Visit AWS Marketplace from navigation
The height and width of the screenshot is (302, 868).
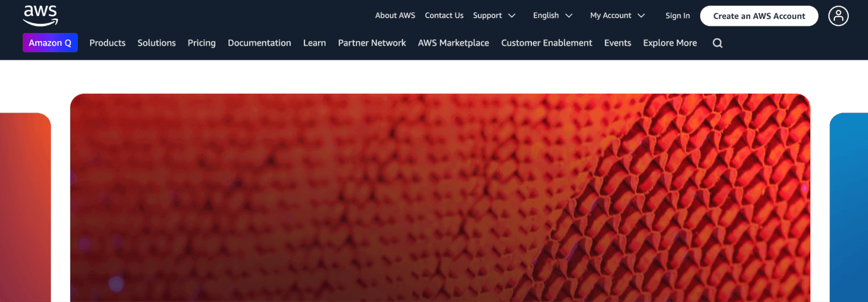click(x=453, y=43)
